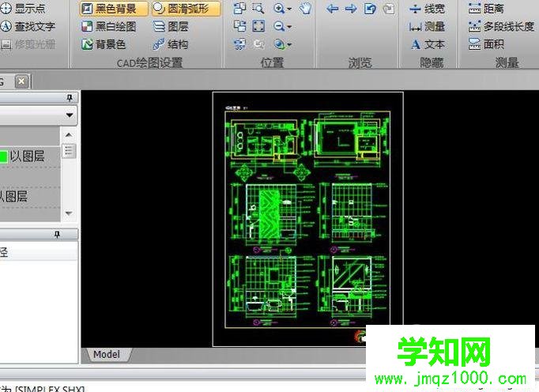The width and height of the screenshot is (539, 392).
Task: Toggle 显示点 show points
Action: [x=23, y=9]
